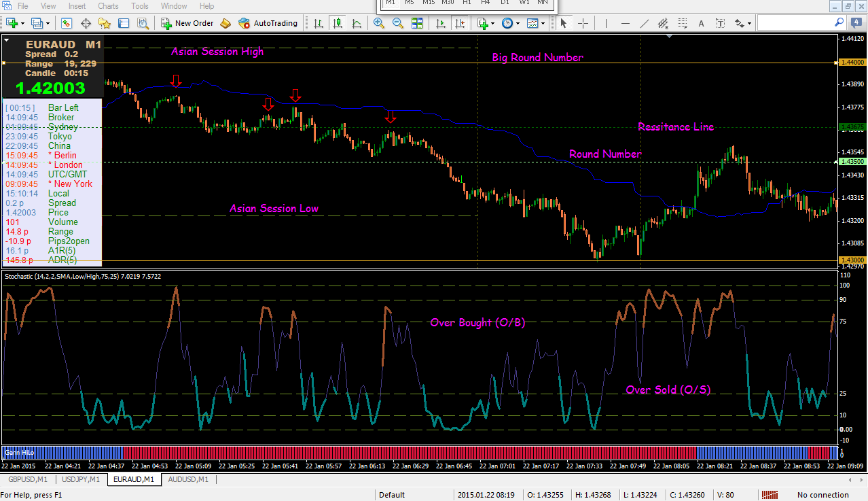Image resolution: width=868 pixels, height=501 pixels.
Task: Click the Default profile in status bar
Action: coord(391,495)
